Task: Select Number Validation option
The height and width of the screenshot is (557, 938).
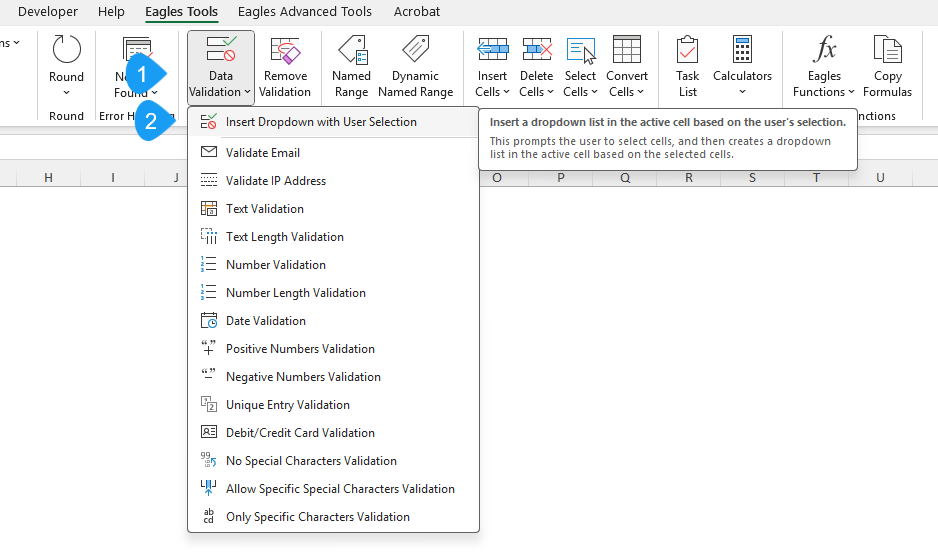Action: coord(333,264)
